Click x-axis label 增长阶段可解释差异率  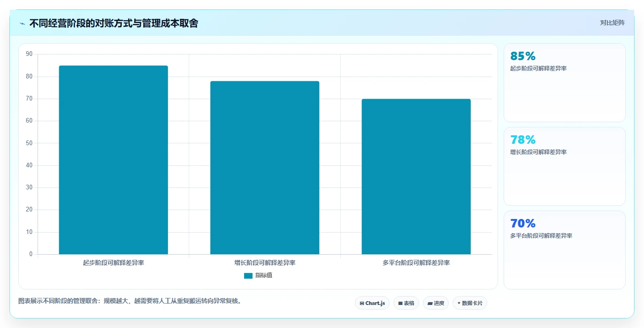(265, 263)
